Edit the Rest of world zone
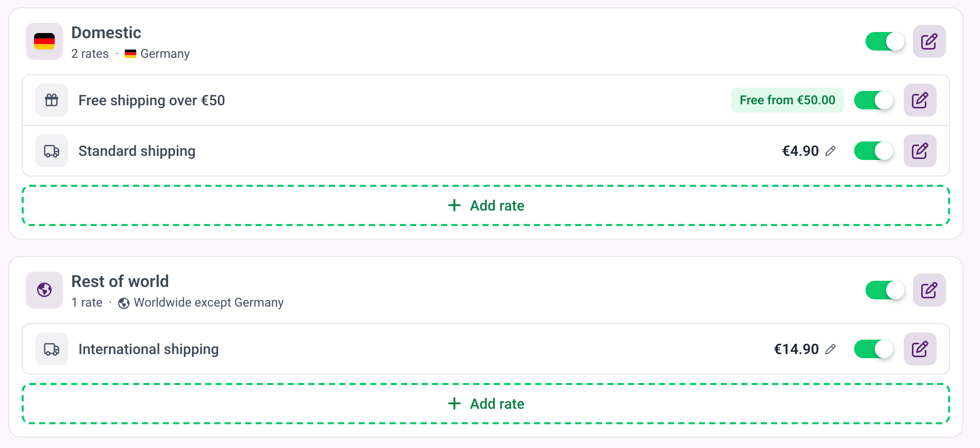The image size is (980, 448). click(929, 290)
